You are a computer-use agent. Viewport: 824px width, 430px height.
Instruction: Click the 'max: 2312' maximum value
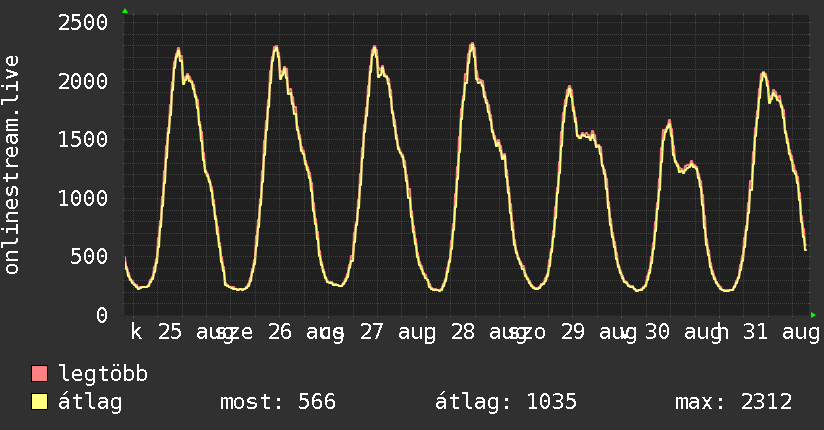[734, 402]
